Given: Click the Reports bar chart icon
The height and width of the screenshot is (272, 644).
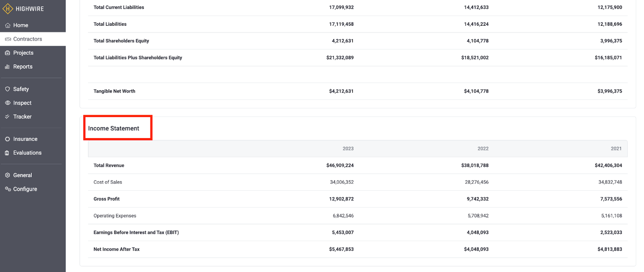Looking at the screenshot, I should tap(7, 67).
